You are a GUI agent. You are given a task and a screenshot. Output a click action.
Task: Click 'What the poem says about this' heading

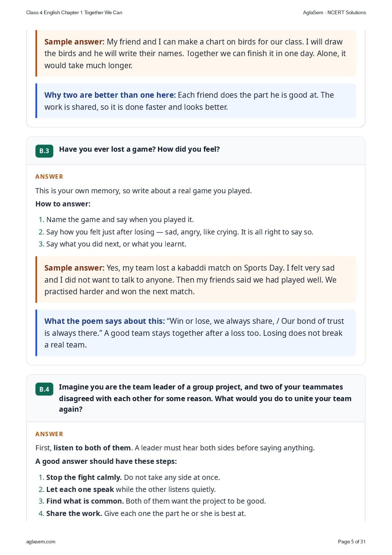tap(105, 321)
